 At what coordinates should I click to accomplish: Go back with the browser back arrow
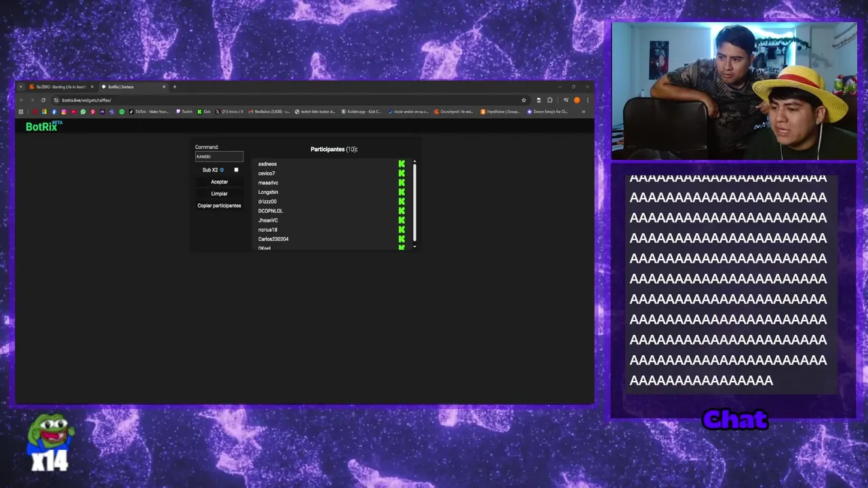pyautogui.click(x=22, y=100)
